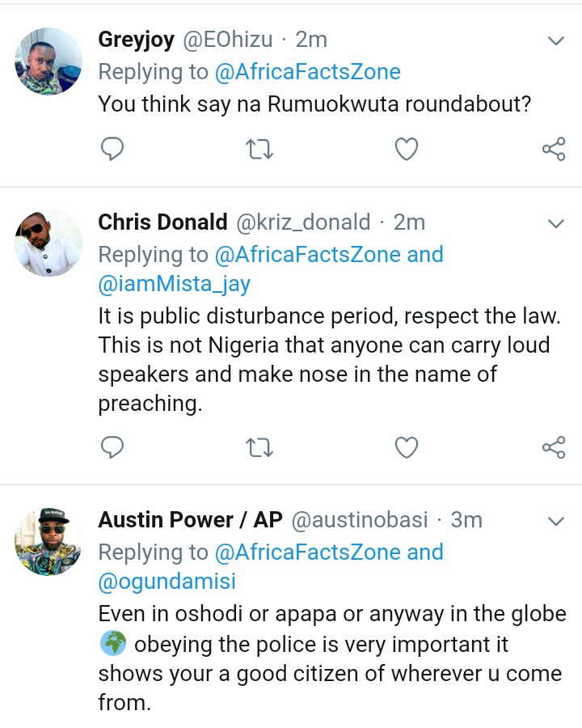582x728 pixels.
Task: Share Greyjoy's tweet
Action: tap(553, 149)
